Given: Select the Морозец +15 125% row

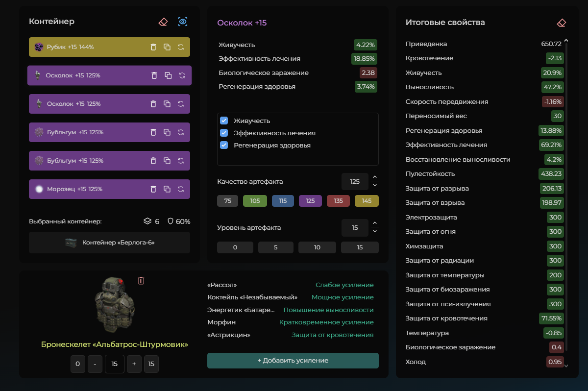Looking at the screenshot, I should tap(109, 189).
